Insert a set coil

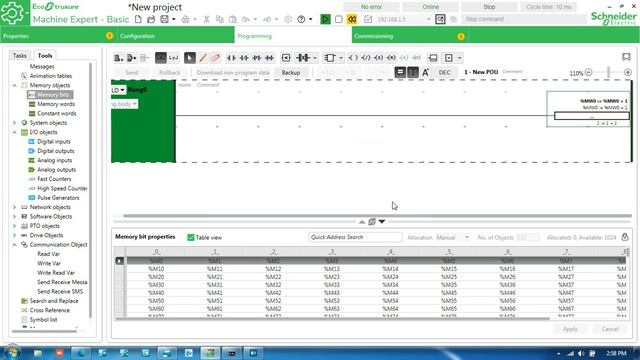point(378,58)
